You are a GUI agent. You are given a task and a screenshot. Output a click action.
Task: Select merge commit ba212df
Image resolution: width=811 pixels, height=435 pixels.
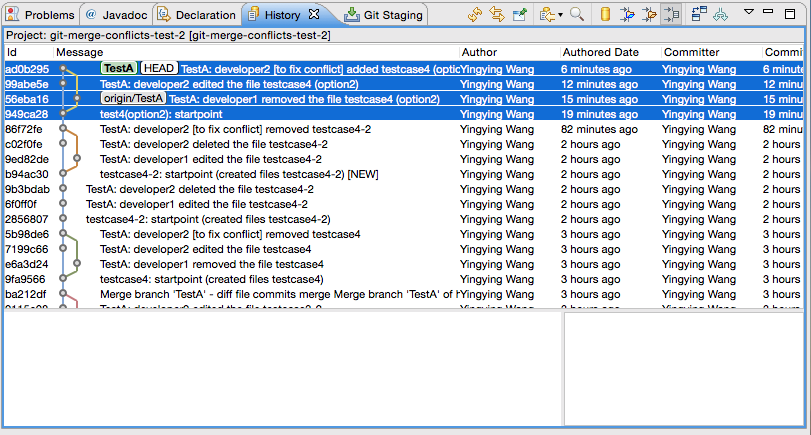click(403, 294)
